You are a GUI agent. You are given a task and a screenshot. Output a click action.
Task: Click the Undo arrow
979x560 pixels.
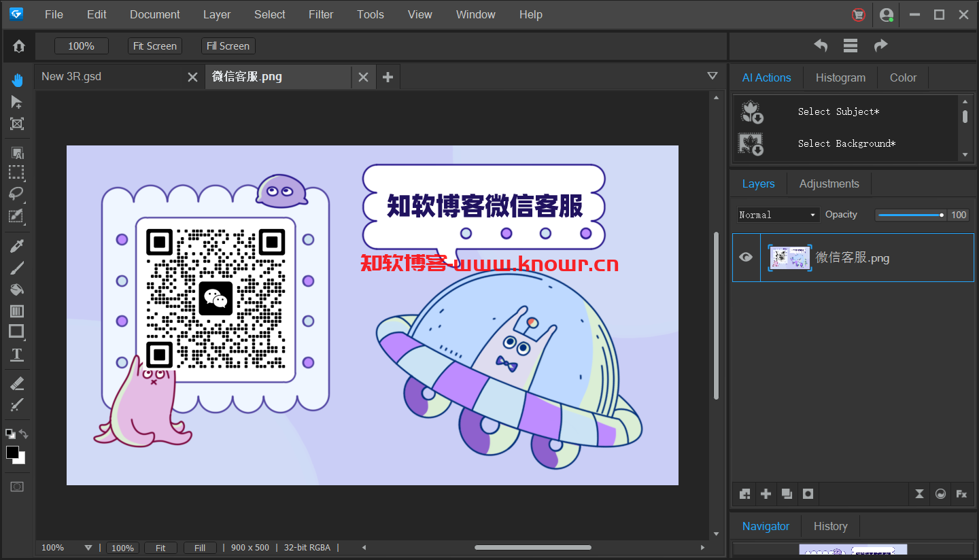(x=821, y=46)
